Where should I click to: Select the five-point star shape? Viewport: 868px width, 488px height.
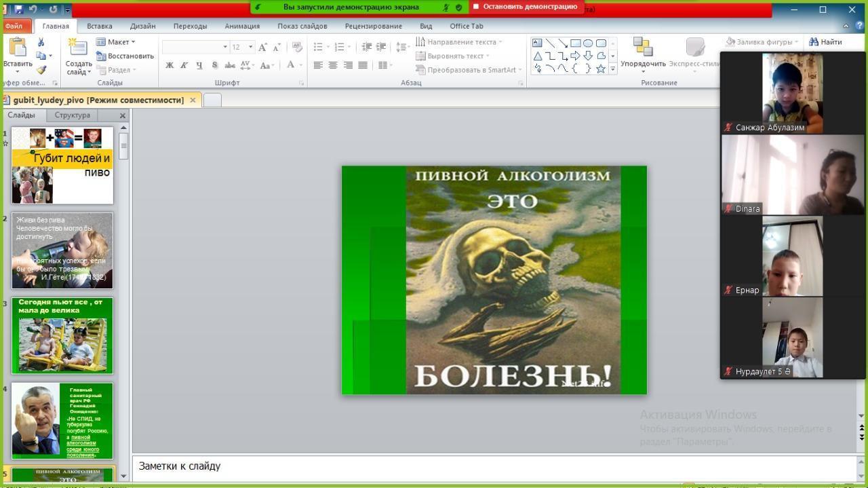600,69
